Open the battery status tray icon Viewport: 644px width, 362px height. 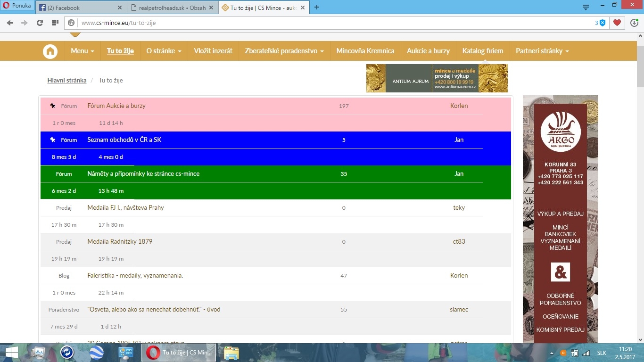coord(574,353)
